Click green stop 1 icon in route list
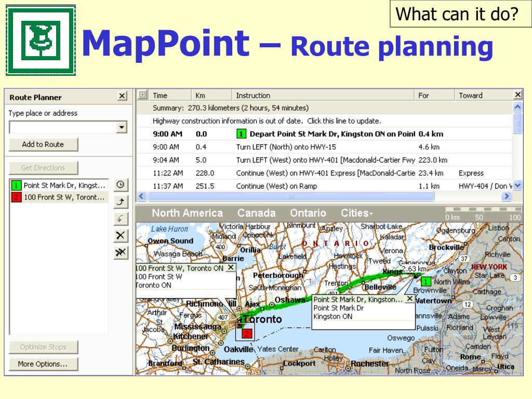The image size is (532, 399). [x=16, y=185]
